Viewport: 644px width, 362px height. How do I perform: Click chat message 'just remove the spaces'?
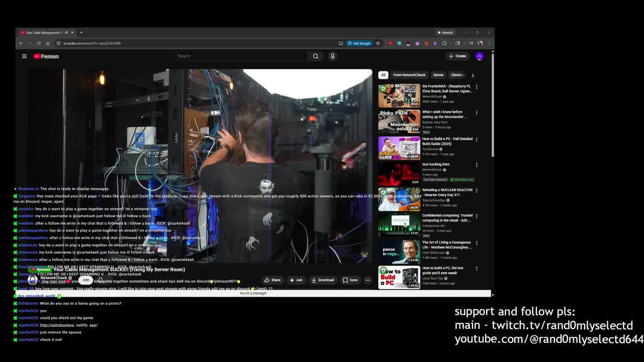click(x=60, y=332)
